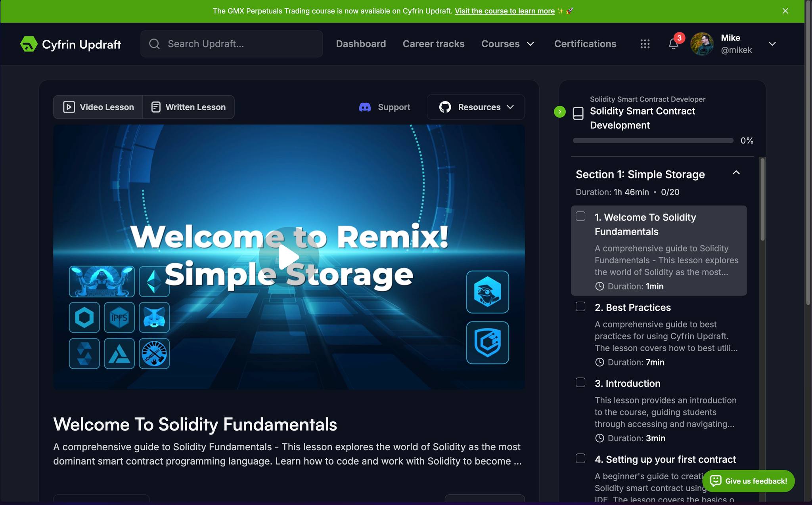The width and height of the screenshot is (812, 505).
Task: Open the notifications bell icon
Action: (x=674, y=44)
